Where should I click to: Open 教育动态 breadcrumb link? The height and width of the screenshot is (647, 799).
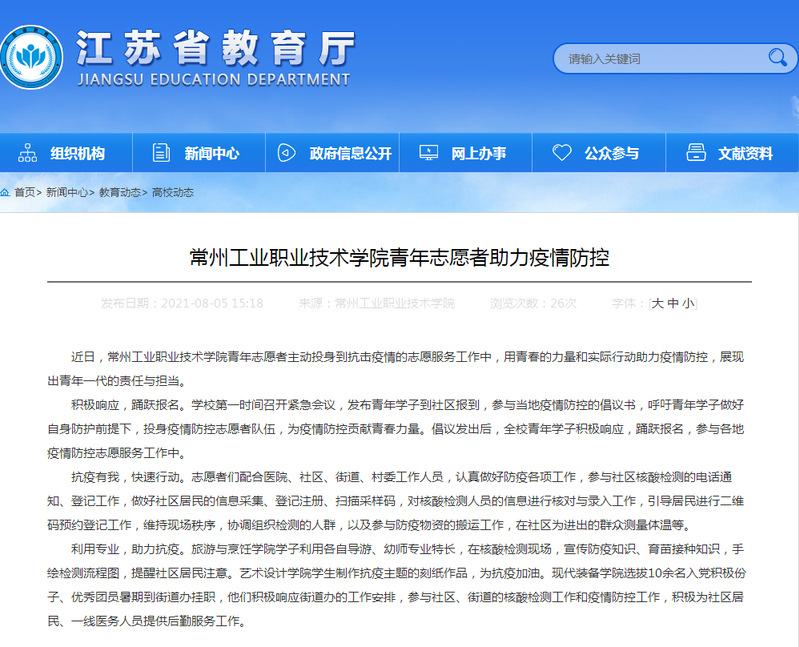click(x=119, y=192)
